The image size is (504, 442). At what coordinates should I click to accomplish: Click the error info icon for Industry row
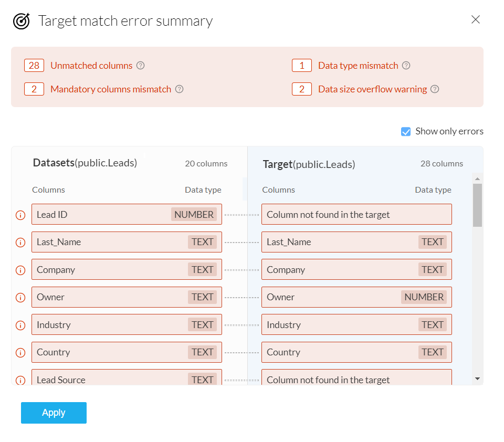click(20, 325)
